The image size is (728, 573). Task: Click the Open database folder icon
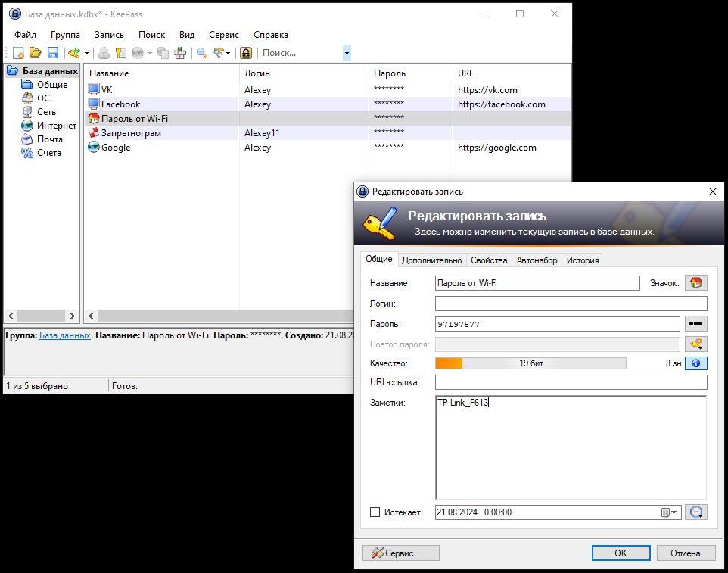point(36,53)
